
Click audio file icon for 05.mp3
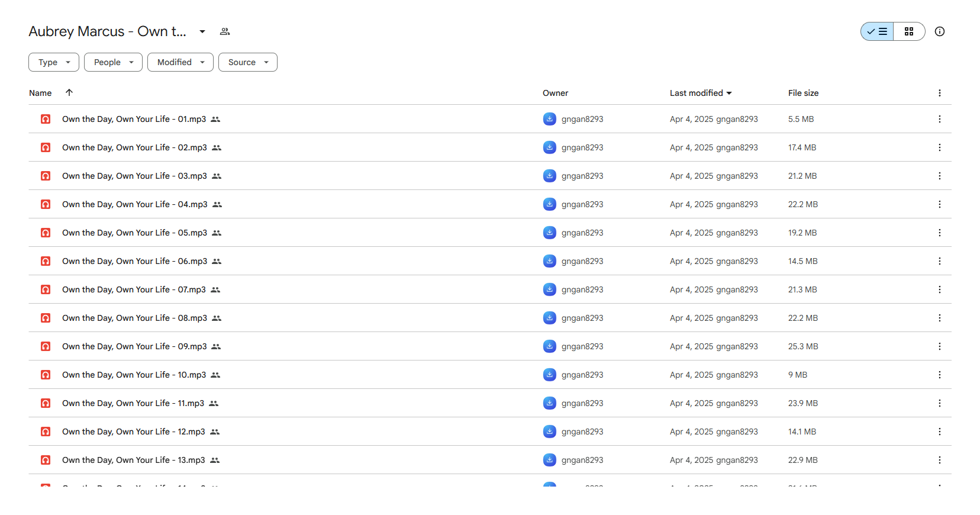[46, 233]
